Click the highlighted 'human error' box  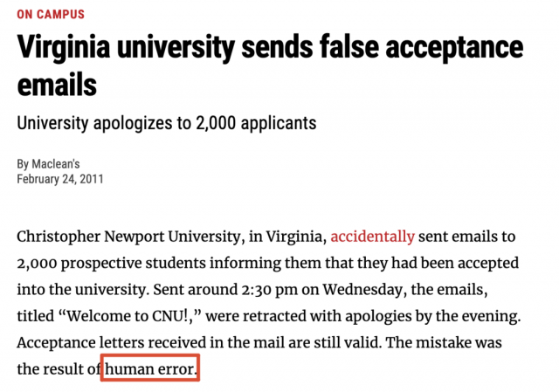pos(151,369)
